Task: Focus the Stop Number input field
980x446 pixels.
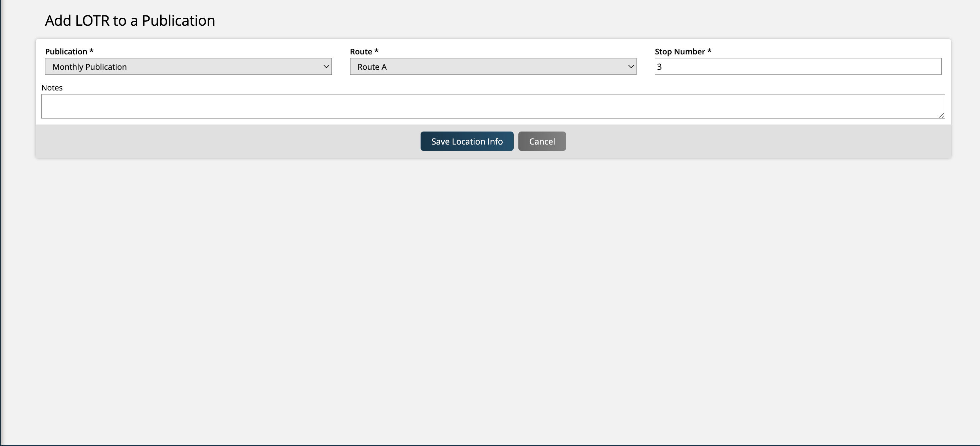Action: pos(797,66)
